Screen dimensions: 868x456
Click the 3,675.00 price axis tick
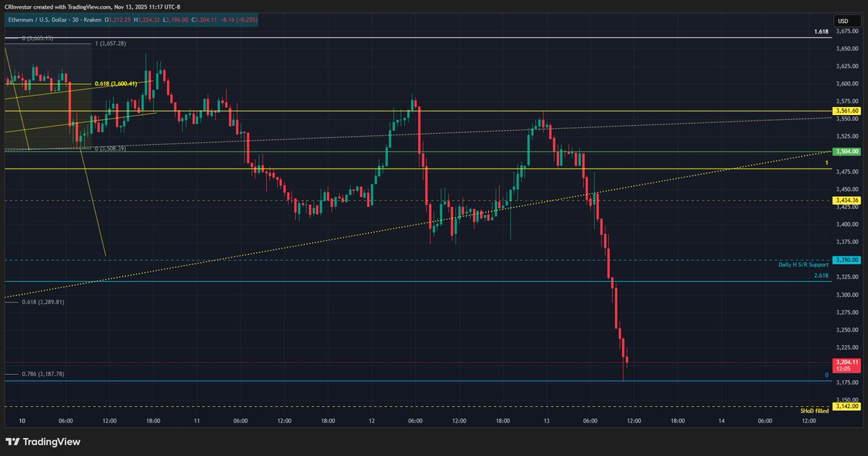coord(847,31)
